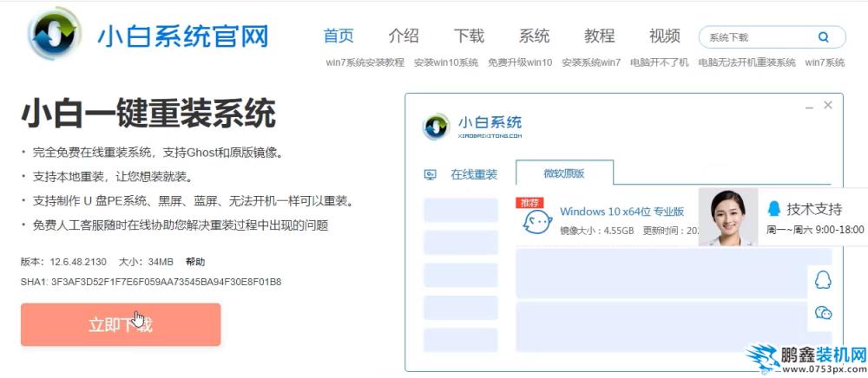This screenshot has height=378, width=868.
Task: Click the 免费人工客服 bullet line
Action: pos(181,226)
